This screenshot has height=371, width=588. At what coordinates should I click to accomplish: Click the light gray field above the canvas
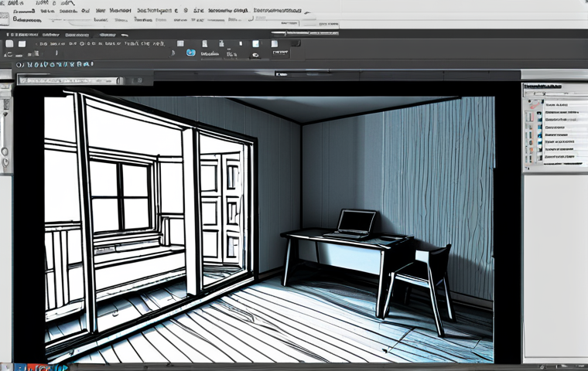(x=70, y=80)
